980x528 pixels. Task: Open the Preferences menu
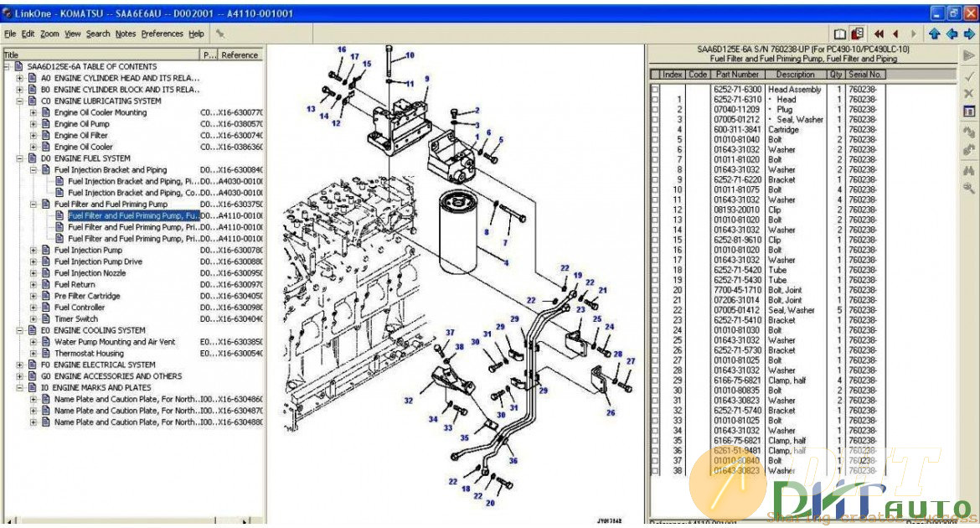pyautogui.click(x=162, y=34)
